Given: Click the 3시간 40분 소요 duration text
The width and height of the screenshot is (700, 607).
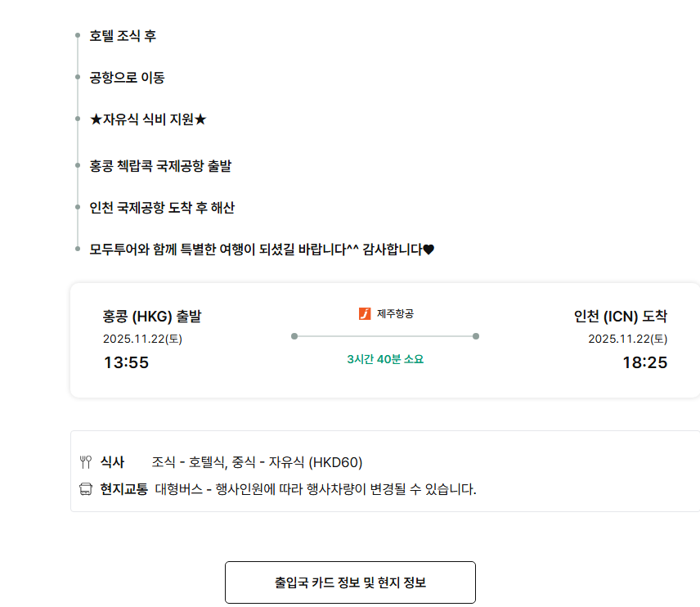Looking at the screenshot, I should (x=385, y=359).
